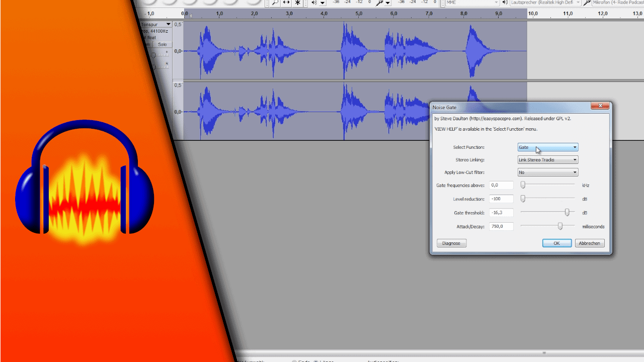
Task: Click the Diagnose button
Action: point(451,243)
